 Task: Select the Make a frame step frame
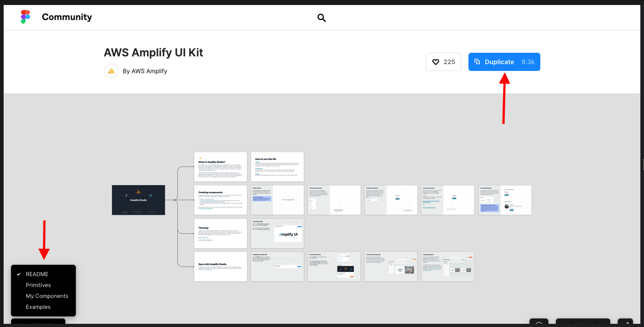[x=277, y=200]
